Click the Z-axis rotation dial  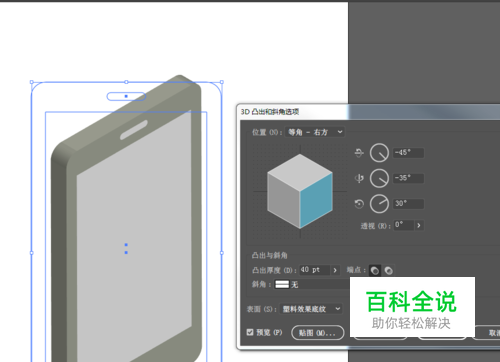pyautogui.click(x=379, y=203)
